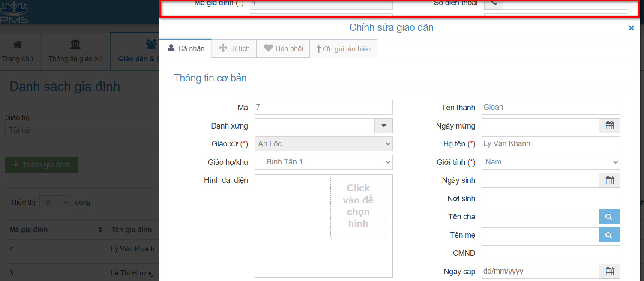Screen dimensions: 644x281
Task: Open the Hiển thị rows count dropdown
Action: click(x=55, y=202)
